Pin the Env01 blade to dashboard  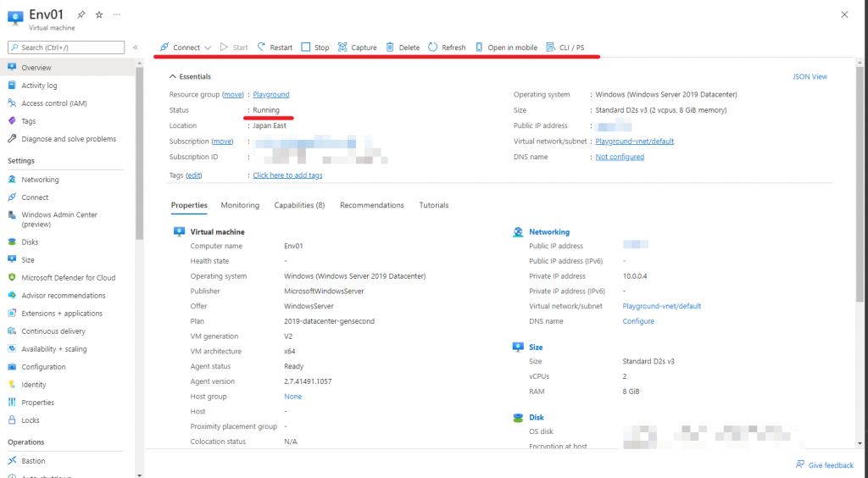point(81,15)
